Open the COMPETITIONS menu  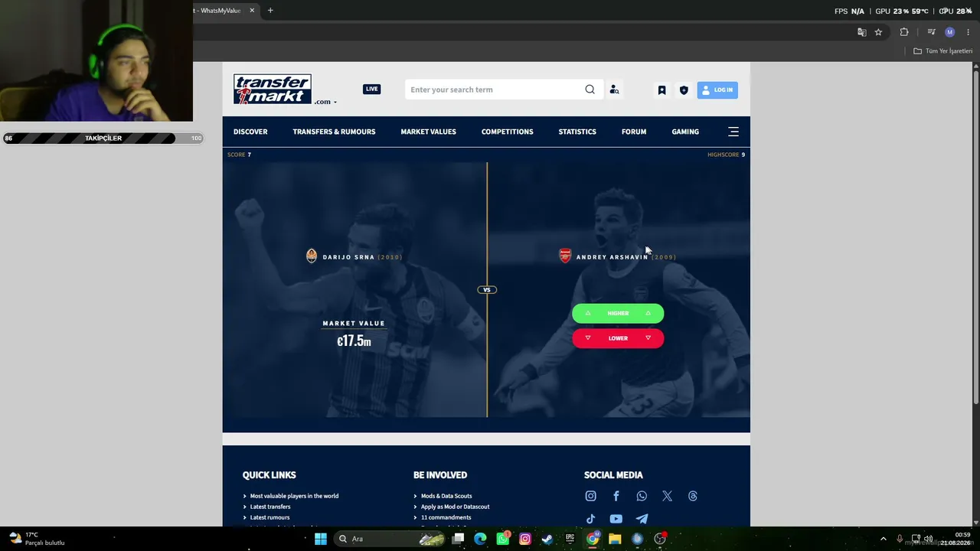(x=507, y=132)
